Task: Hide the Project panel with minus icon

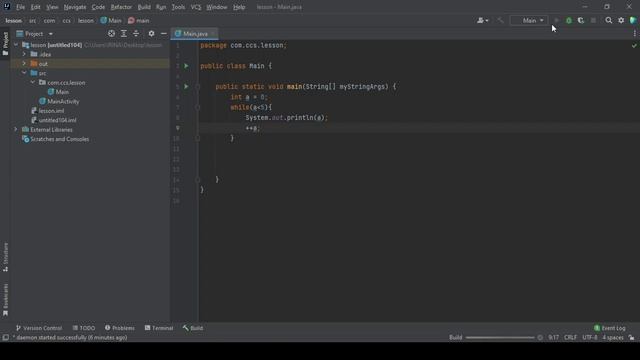Action: point(164,33)
